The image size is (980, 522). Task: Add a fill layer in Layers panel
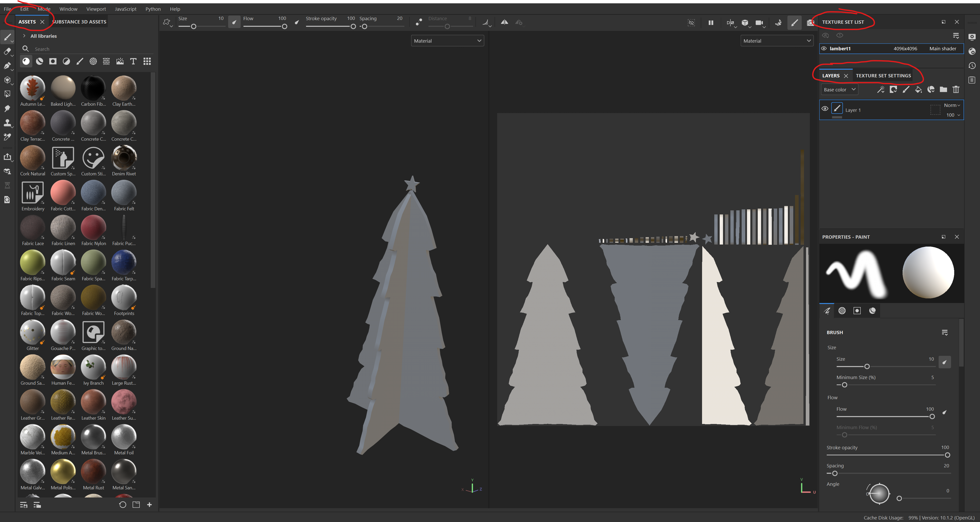tap(918, 90)
